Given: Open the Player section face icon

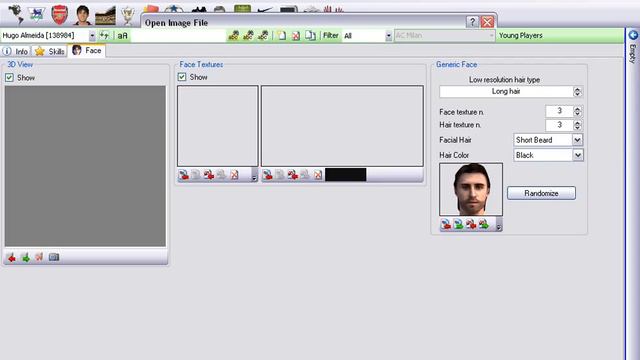Looking at the screenshot, I should click(x=83, y=15).
